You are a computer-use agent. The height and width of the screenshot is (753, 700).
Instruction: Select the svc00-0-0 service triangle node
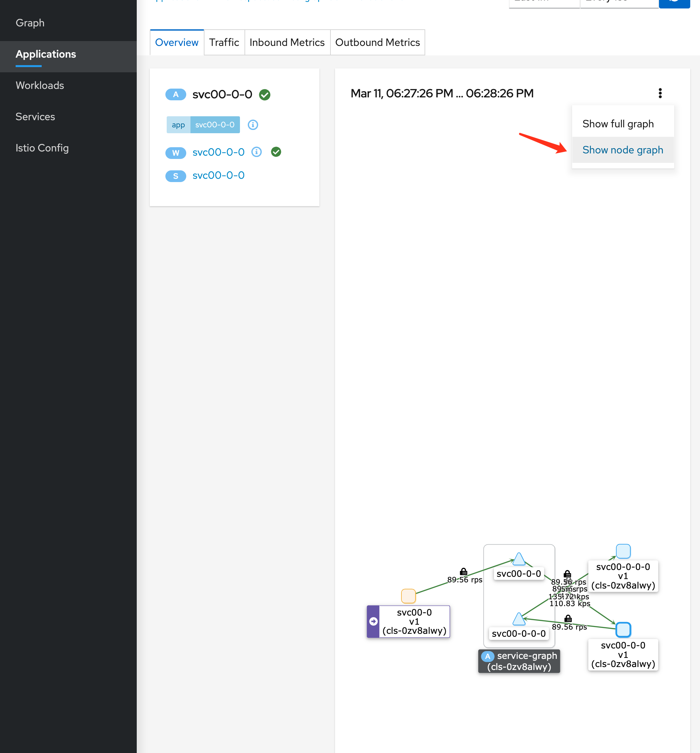519,559
